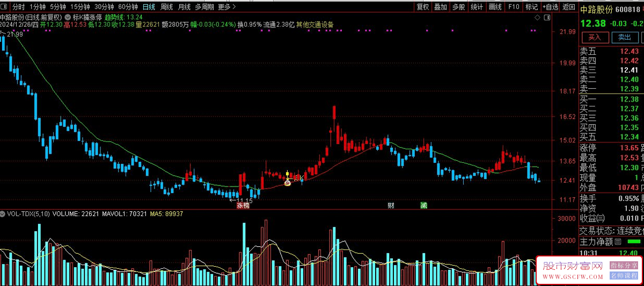The height and width of the screenshot is (286, 644).
Task: Open F10 company information
Action: point(514,7)
